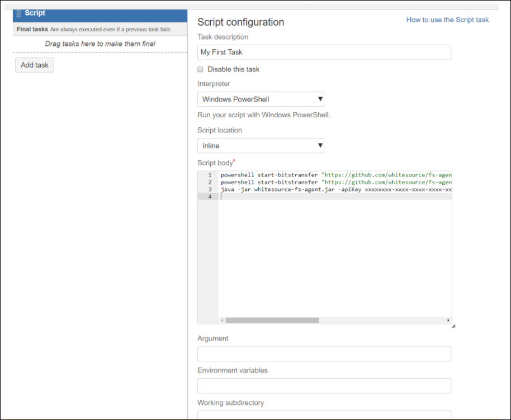The height and width of the screenshot is (420, 511).
Task: Open How to use the Script task link
Action: (447, 20)
